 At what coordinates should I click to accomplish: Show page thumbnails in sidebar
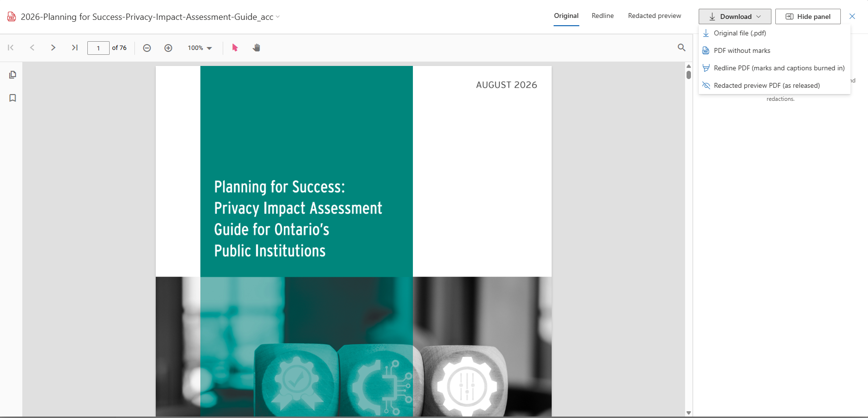tap(13, 75)
